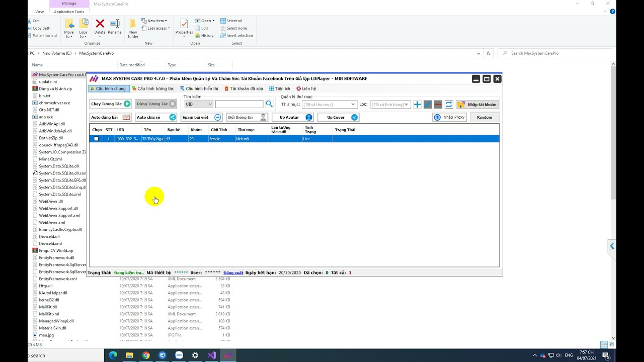
Task: Select chromedriver.exe file in Explorer
Action: [54, 103]
